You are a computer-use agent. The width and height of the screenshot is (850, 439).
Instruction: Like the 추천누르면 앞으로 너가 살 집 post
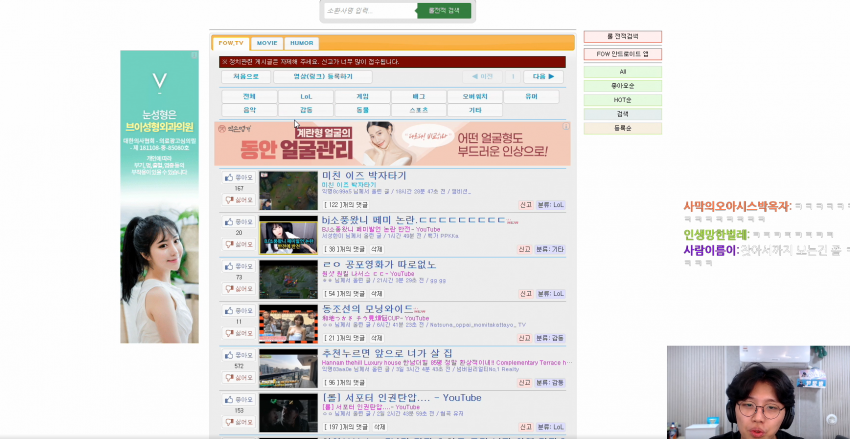click(x=239, y=355)
